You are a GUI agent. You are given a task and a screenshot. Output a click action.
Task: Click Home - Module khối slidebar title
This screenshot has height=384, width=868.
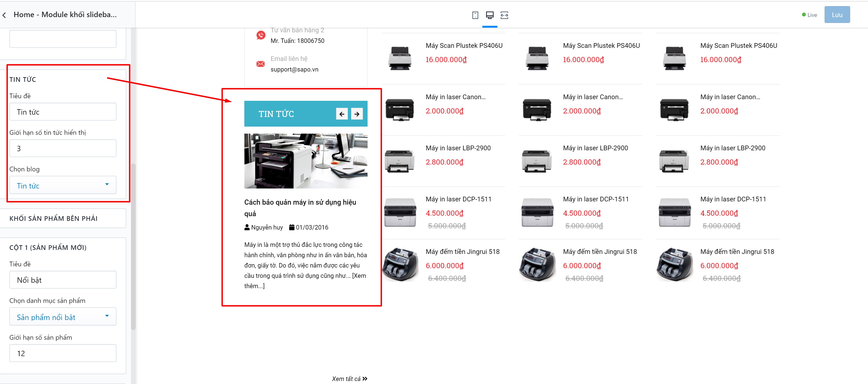tap(65, 15)
